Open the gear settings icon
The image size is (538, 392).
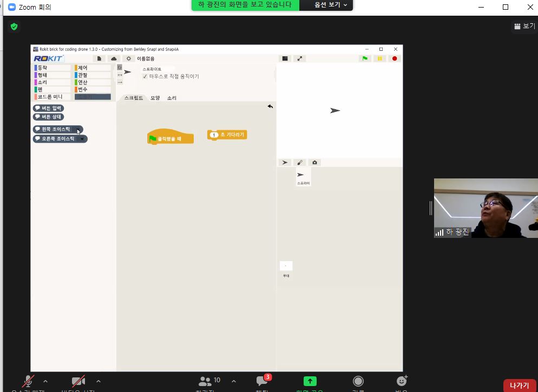(128, 58)
